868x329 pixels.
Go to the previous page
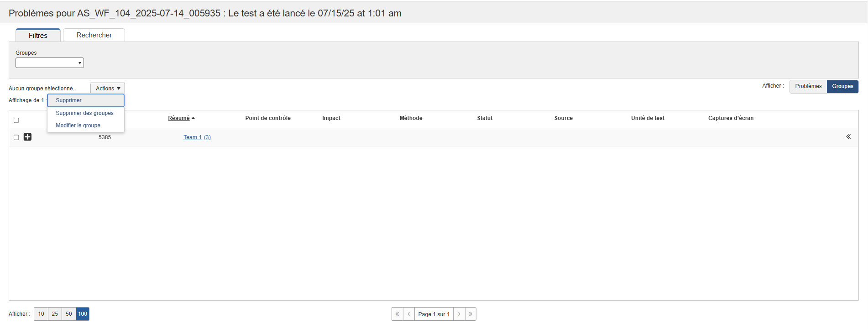tap(409, 314)
